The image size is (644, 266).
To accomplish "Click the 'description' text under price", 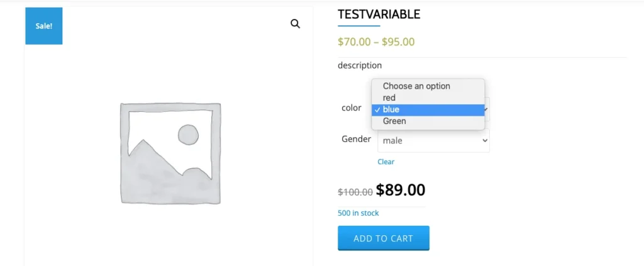I will click(x=359, y=65).
